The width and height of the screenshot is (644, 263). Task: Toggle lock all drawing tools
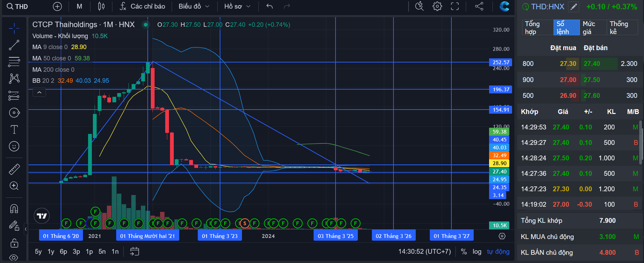[x=14, y=243]
